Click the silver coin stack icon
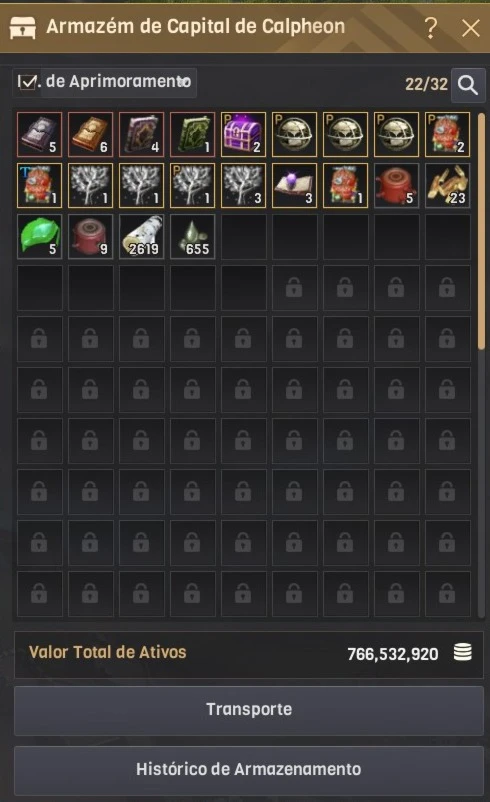This screenshot has height=802, width=490. coord(463,653)
